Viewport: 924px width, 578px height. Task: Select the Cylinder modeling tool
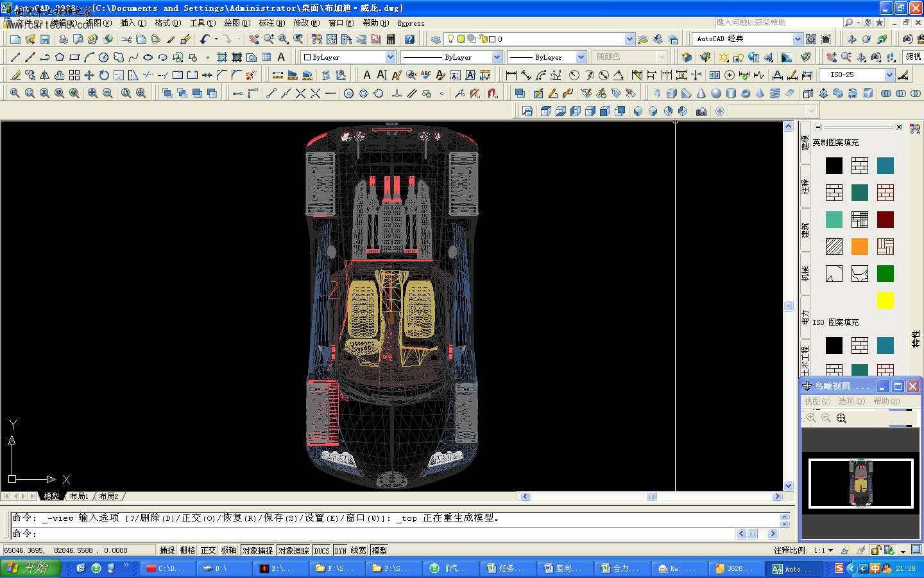(x=731, y=93)
